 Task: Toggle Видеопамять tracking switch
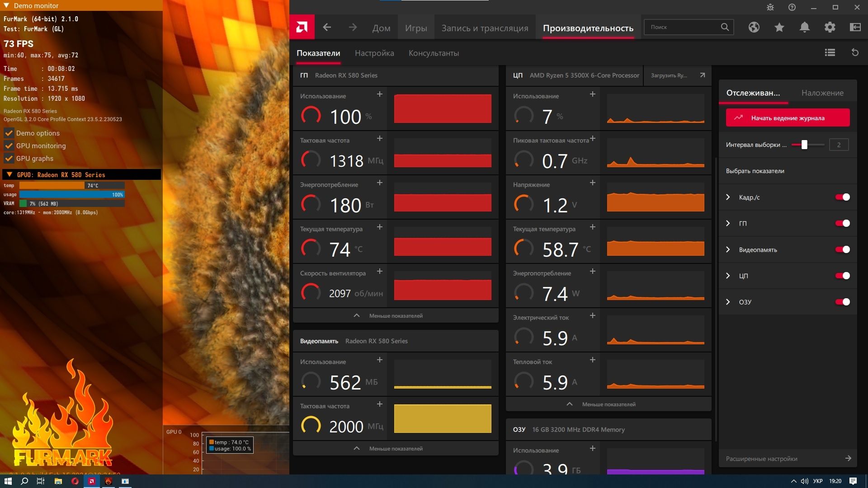pyautogui.click(x=843, y=249)
